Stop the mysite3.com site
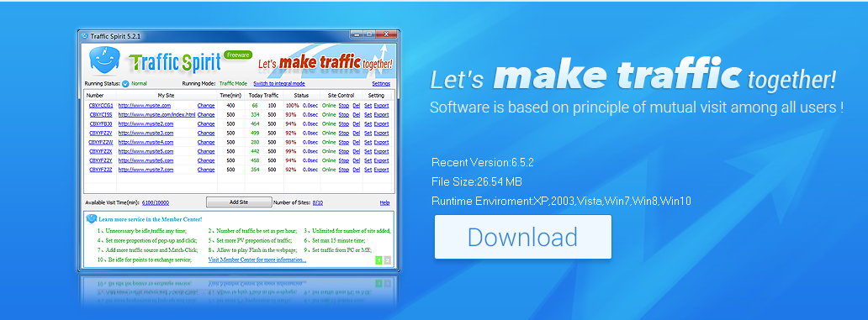Image resolution: width=868 pixels, height=320 pixels. (x=344, y=133)
